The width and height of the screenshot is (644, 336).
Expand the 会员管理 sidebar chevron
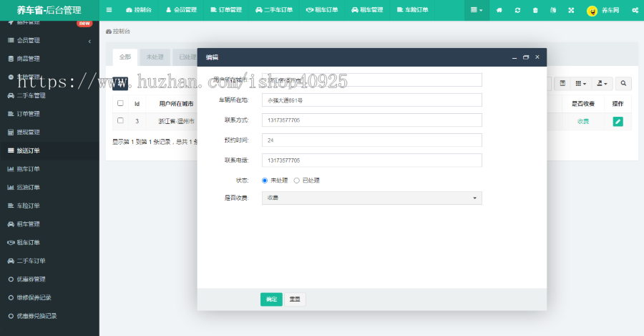tap(89, 41)
